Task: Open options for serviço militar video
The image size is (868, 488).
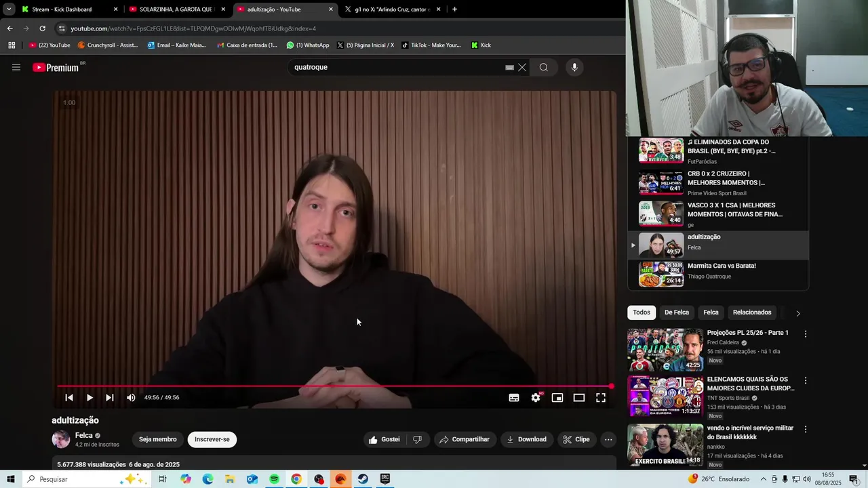Action: pyautogui.click(x=806, y=429)
